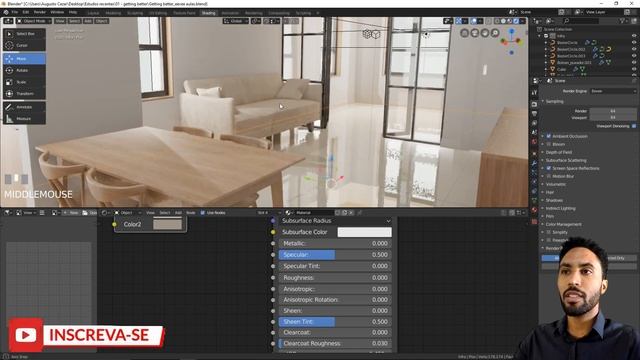This screenshot has width=640, height=360.
Task: Adjust the Specular slider
Action: pyautogui.click(x=335, y=255)
